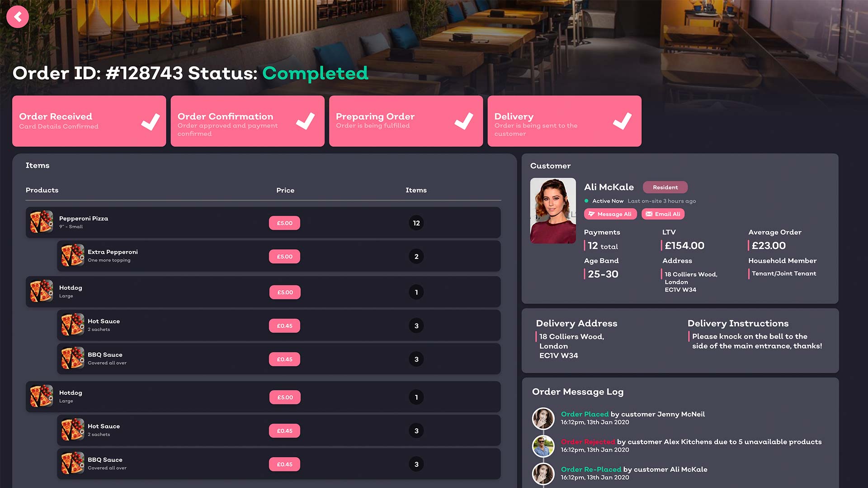Screen dimensions: 868x488
Task: Open the Order Re-Placed log entry
Action: coord(591,469)
